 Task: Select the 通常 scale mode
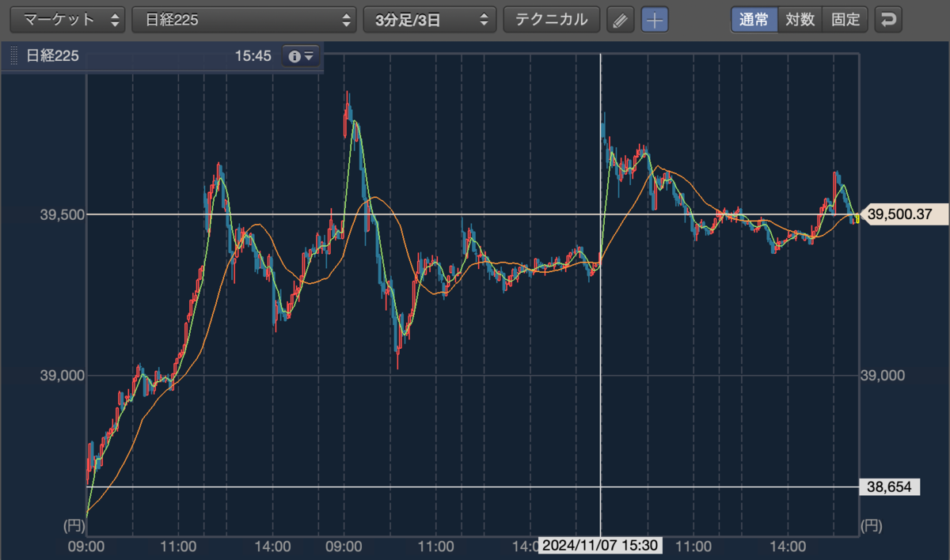pyautogui.click(x=754, y=20)
